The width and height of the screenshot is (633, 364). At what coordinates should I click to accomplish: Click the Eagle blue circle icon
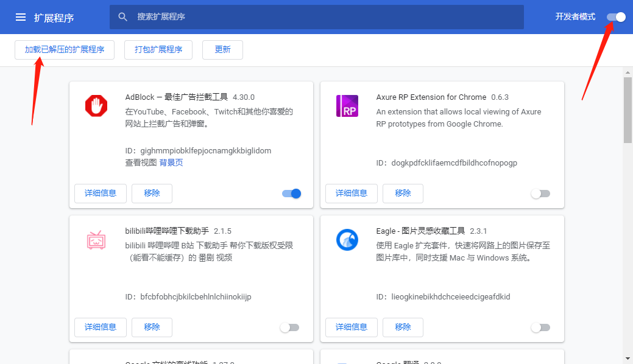tap(347, 240)
